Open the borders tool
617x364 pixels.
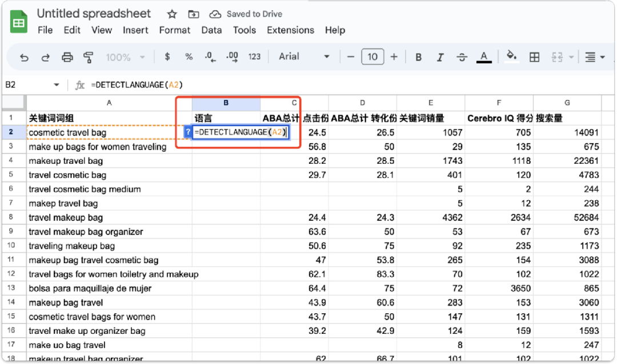(x=534, y=57)
